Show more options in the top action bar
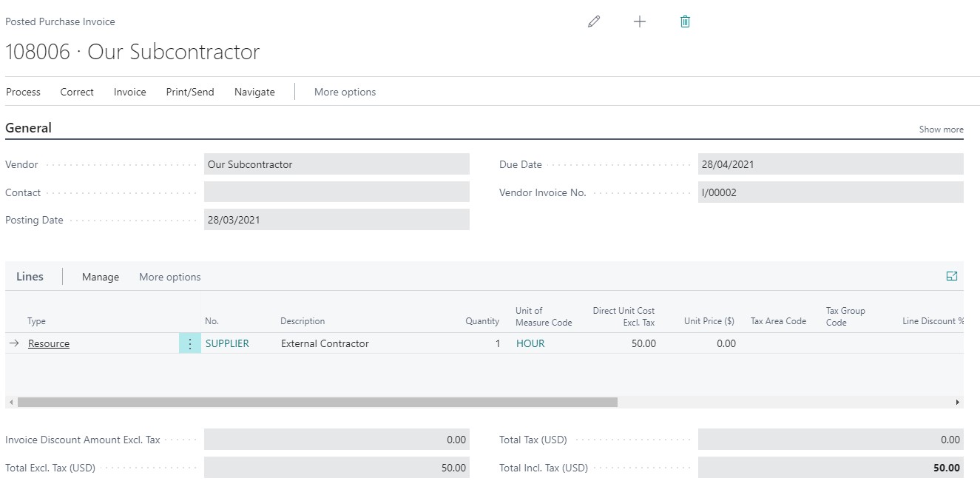Image resolution: width=980 pixels, height=501 pixels. [345, 92]
